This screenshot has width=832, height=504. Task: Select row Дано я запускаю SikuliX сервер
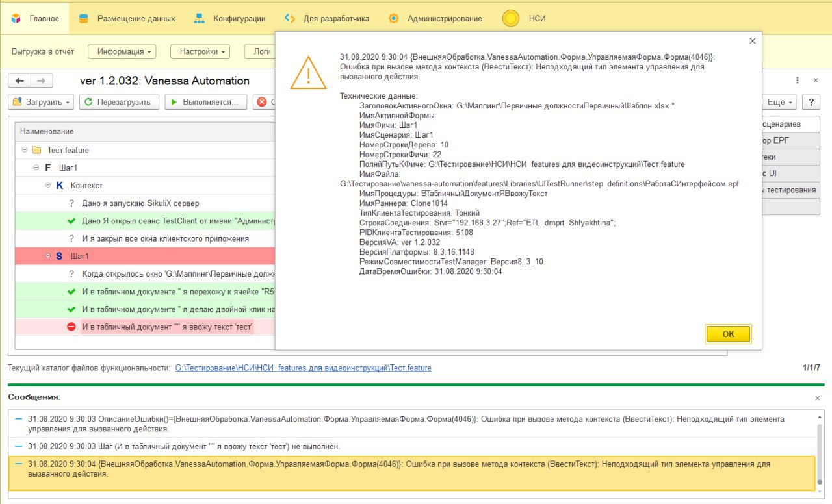(x=145, y=203)
